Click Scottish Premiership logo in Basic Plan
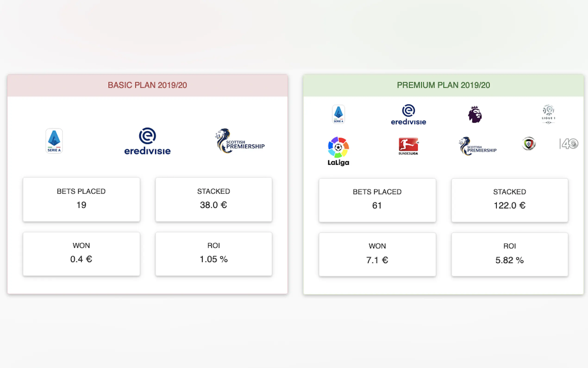 240,141
